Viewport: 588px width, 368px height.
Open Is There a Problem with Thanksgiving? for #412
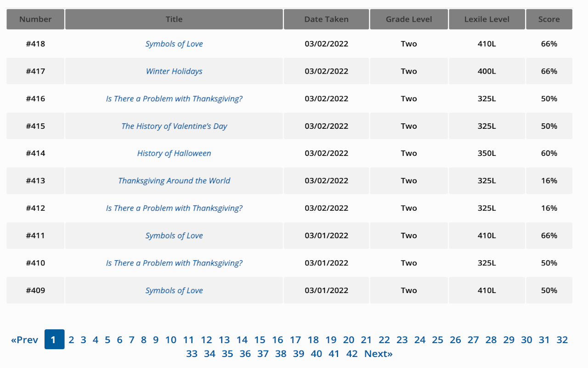pyautogui.click(x=174, y=208)
